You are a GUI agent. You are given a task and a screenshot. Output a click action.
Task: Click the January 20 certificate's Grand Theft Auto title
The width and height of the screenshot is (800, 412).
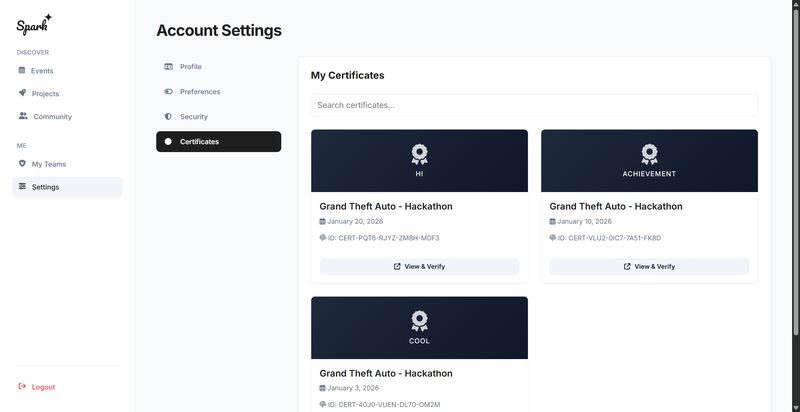[386, 207]
